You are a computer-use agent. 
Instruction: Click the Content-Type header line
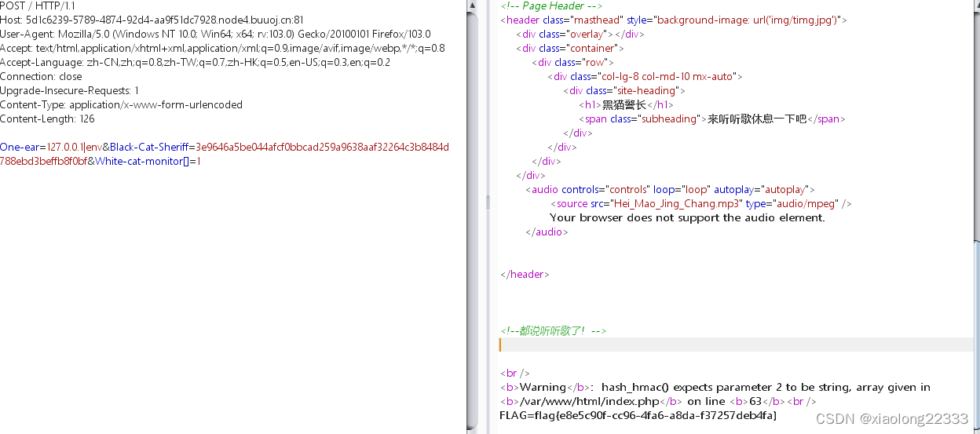(121, 104)
